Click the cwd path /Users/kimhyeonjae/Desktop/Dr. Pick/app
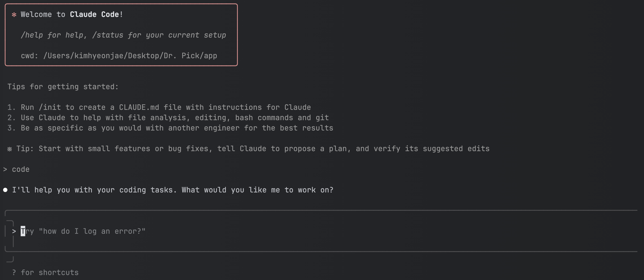The width and height of the screenshot is (644, 280). point(130,56)
